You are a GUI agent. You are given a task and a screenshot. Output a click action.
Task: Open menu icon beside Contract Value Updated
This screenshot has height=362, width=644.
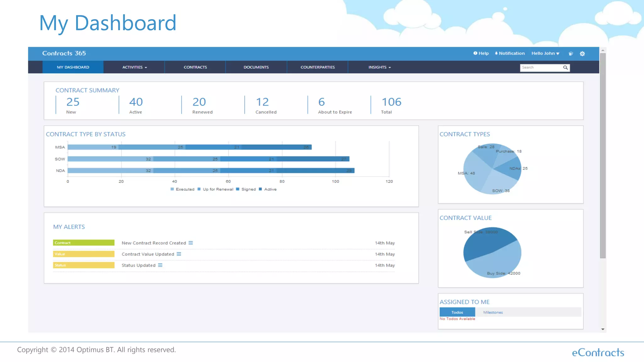tap(179, 254)
